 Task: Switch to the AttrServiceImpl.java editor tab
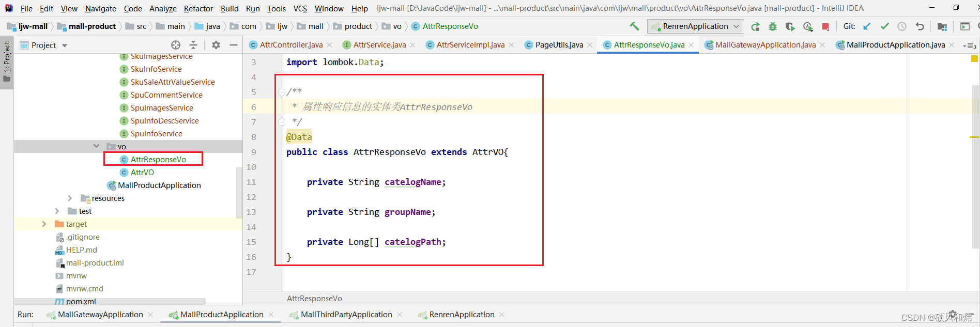coord(470,45)
